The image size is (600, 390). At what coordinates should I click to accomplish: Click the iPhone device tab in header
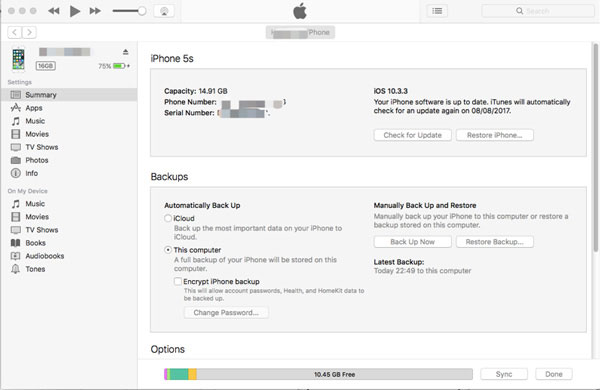point(300,33)
